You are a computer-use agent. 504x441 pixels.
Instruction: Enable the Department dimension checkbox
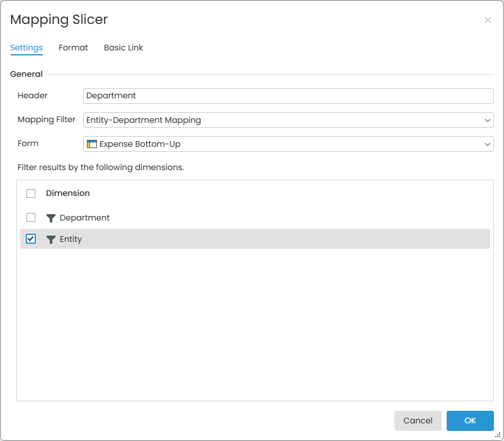point(31,217)
